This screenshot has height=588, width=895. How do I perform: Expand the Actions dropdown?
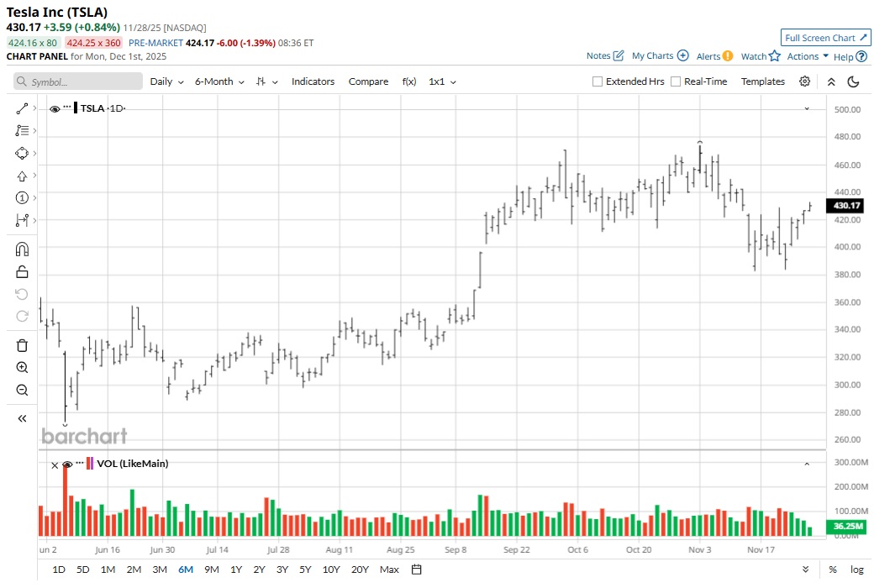click(808, 56)
